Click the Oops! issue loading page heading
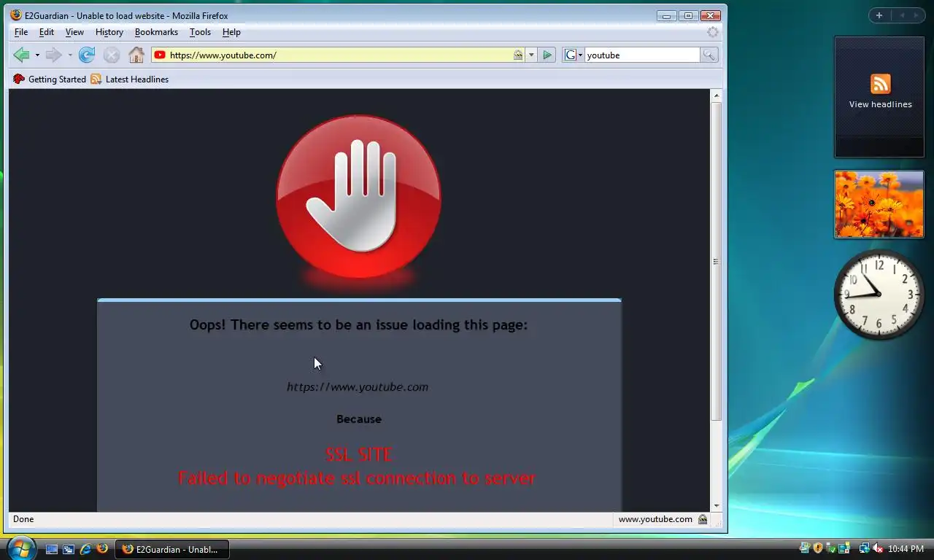 (x=358, y=325)
